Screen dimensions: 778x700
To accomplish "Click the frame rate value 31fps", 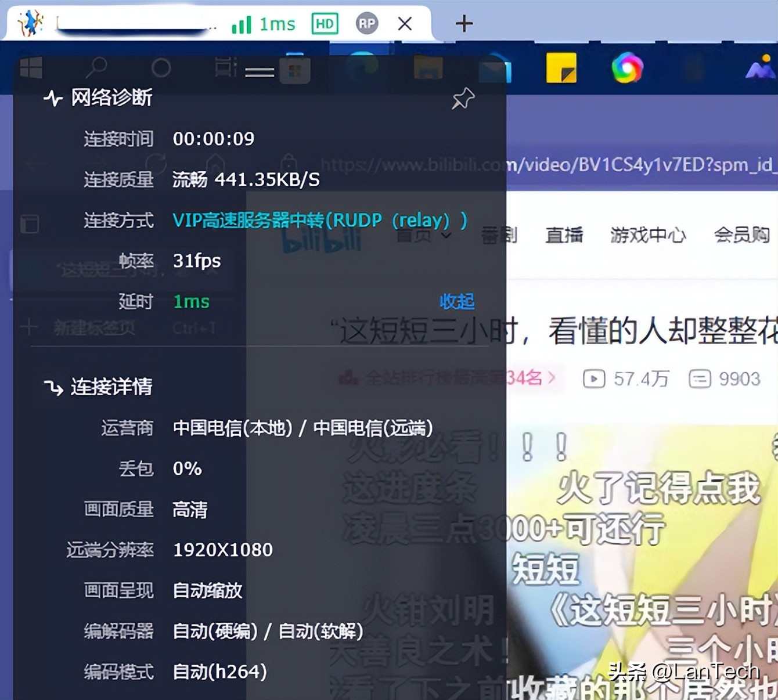I will pos(197,261).
